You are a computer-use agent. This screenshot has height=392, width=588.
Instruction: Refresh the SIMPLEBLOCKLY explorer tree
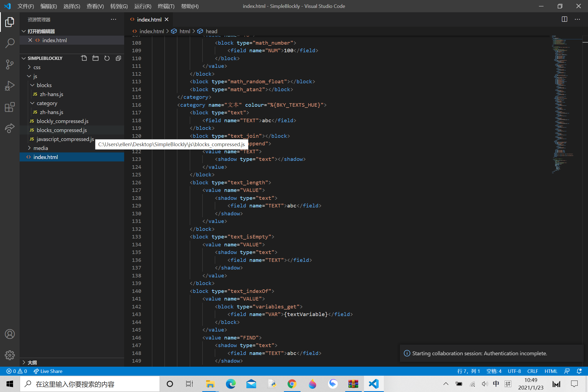[x=107, y=58]
